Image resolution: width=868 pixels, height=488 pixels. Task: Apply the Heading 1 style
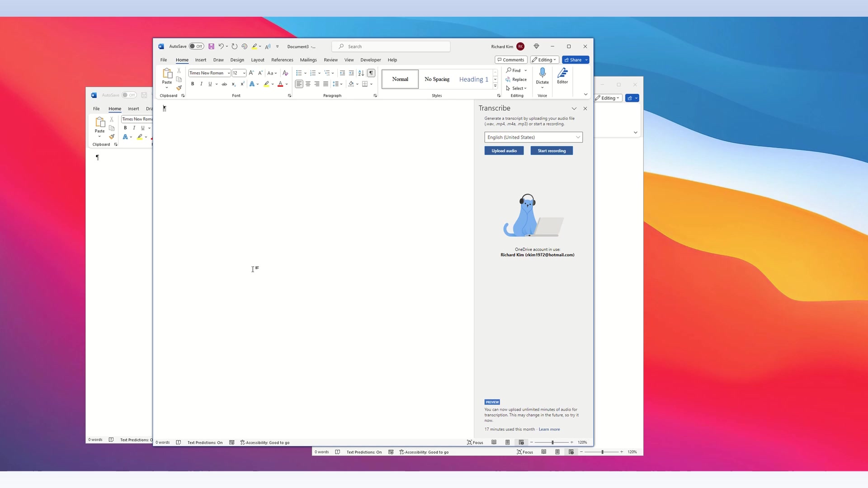click(x=473, y=79)
